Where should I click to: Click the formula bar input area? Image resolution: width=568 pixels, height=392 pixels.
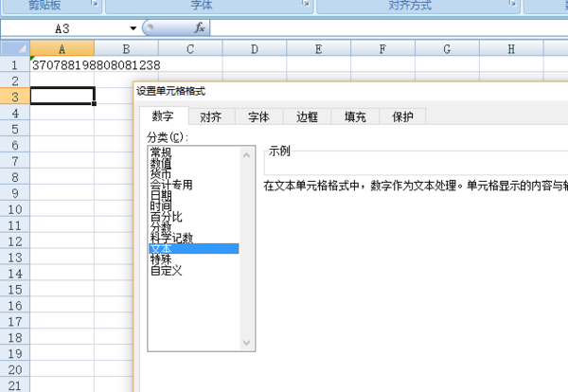click(389, 27)
